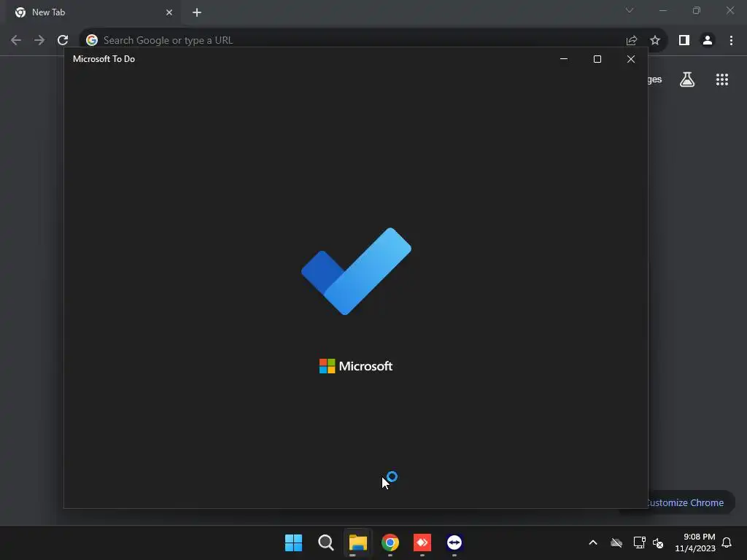Minimize the Microsoft To Do window
The image size is (747, 560).
click(x=564, y=59)
